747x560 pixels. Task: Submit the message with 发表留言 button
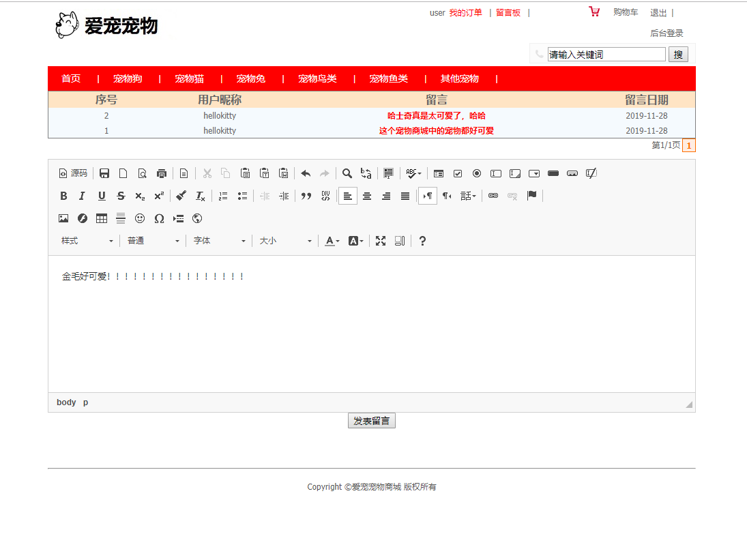(x=371, y=420)
